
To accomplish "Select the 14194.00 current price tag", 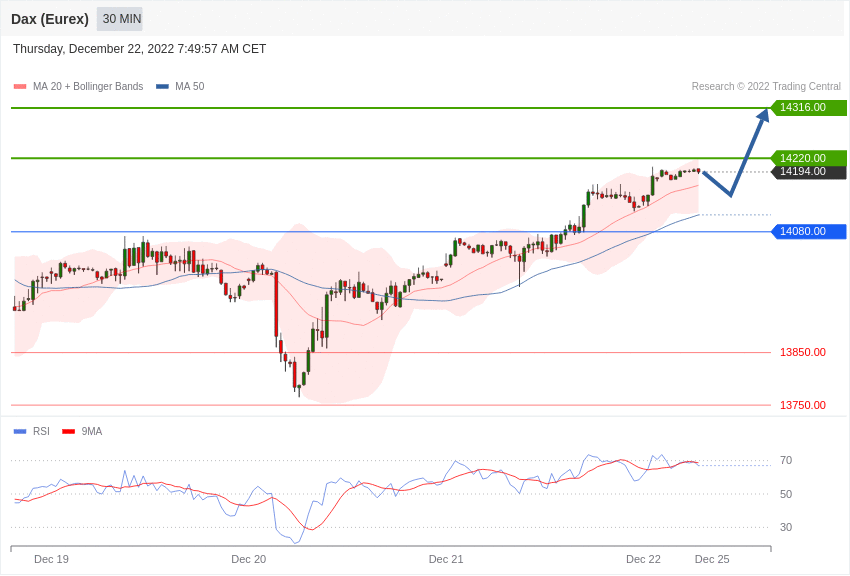I will click(x=809, y=172).
